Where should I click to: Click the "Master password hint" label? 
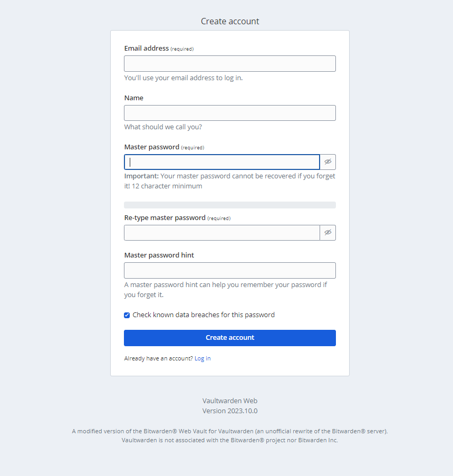tap(159, 255)
